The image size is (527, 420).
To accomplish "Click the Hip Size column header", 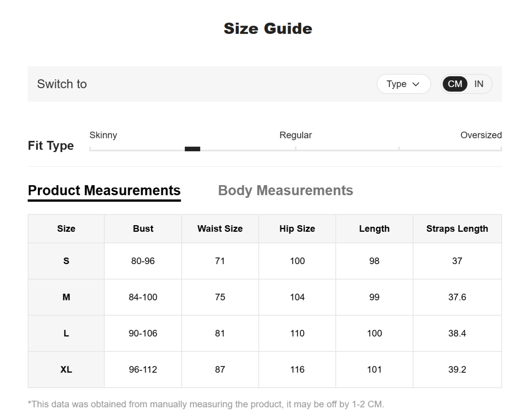I will point(297,229).
